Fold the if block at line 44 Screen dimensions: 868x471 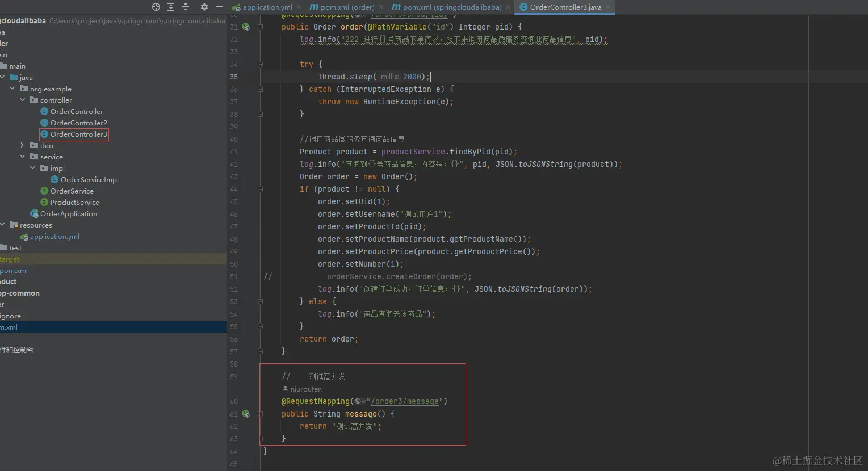pos(260,189)
